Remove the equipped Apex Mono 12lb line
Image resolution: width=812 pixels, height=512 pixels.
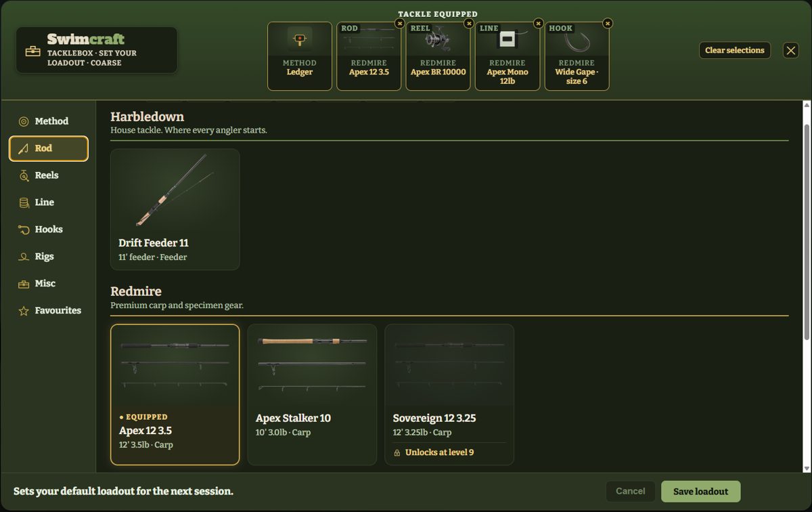pyautogui.click(x=538, y=23)
